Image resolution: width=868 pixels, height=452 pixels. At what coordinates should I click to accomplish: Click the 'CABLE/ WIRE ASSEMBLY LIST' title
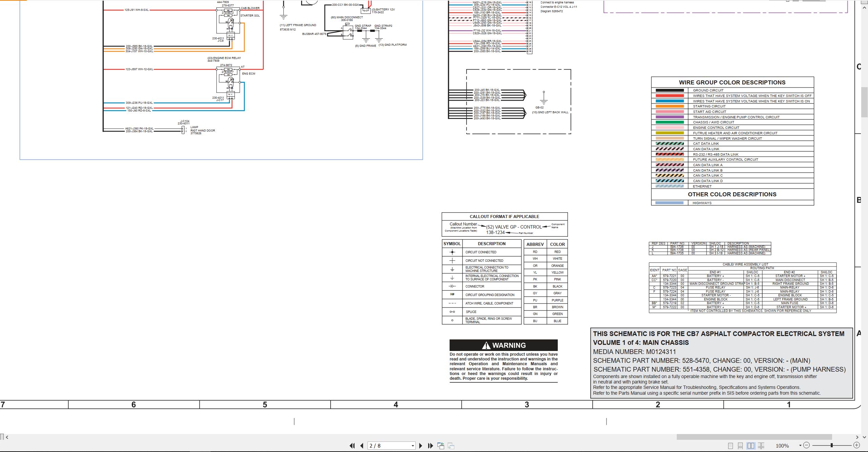(x=745, y=264)
